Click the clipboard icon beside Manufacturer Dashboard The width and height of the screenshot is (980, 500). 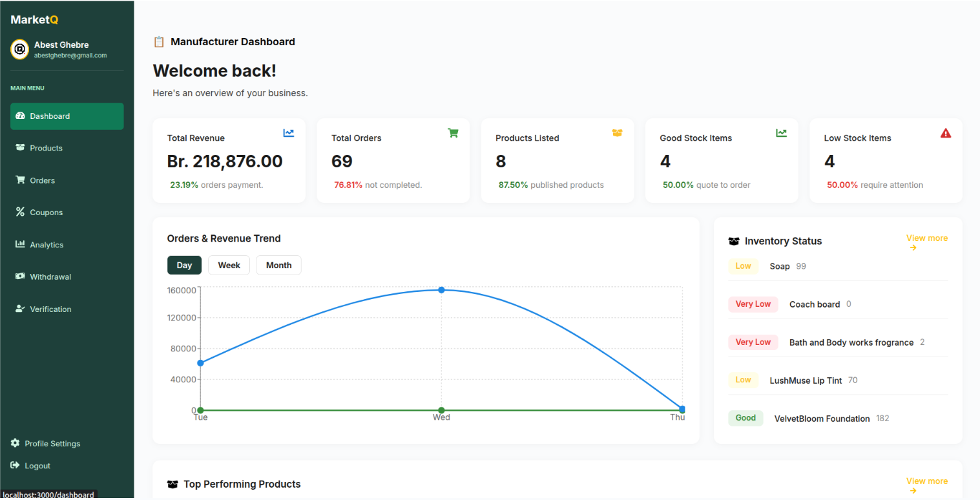pos(159,42)
